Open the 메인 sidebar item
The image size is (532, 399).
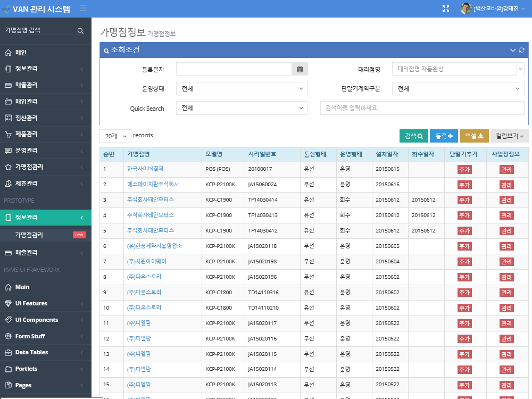45,53
